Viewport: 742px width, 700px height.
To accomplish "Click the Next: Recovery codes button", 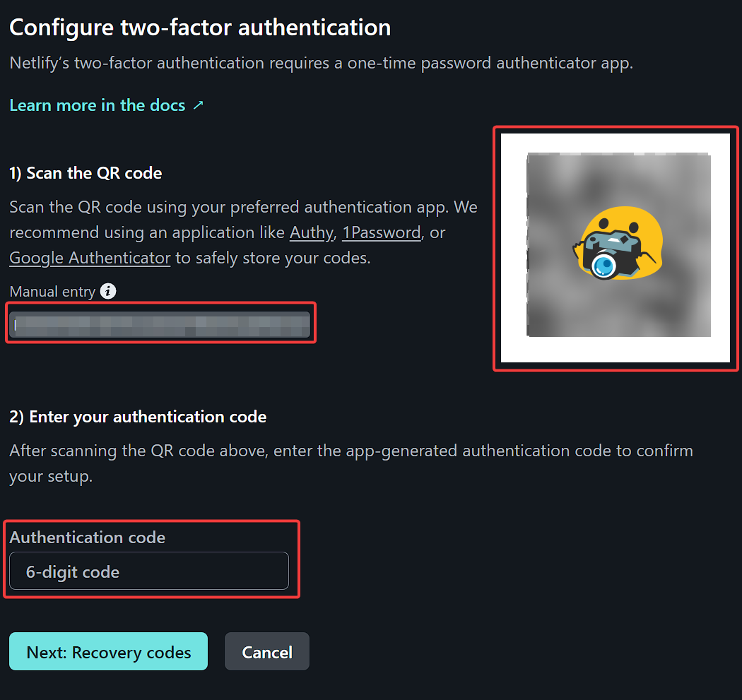I will 107,651.
